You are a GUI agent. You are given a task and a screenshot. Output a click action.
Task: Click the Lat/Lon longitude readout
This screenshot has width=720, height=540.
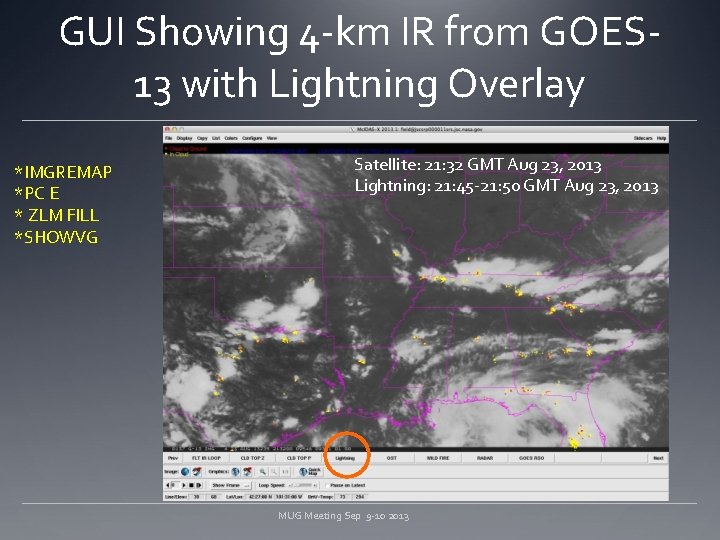[x=289, y=497]
